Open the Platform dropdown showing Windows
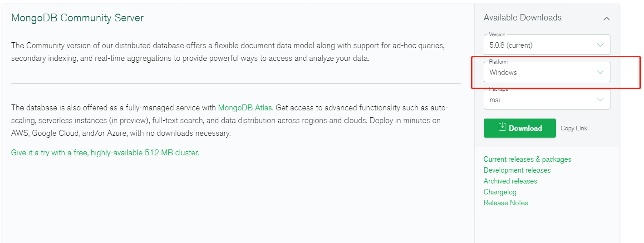The image size is (644, 243). pos(547,72)
